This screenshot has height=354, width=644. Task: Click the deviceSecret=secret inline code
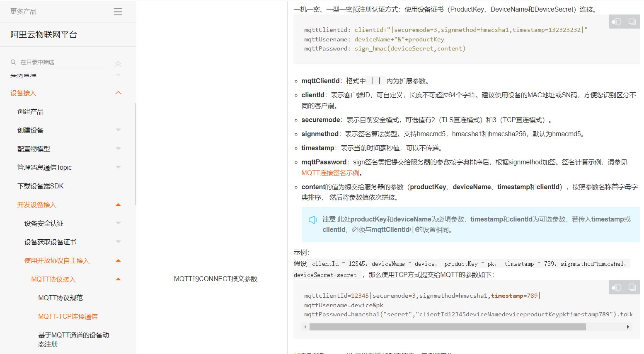[x=325, y=275]
